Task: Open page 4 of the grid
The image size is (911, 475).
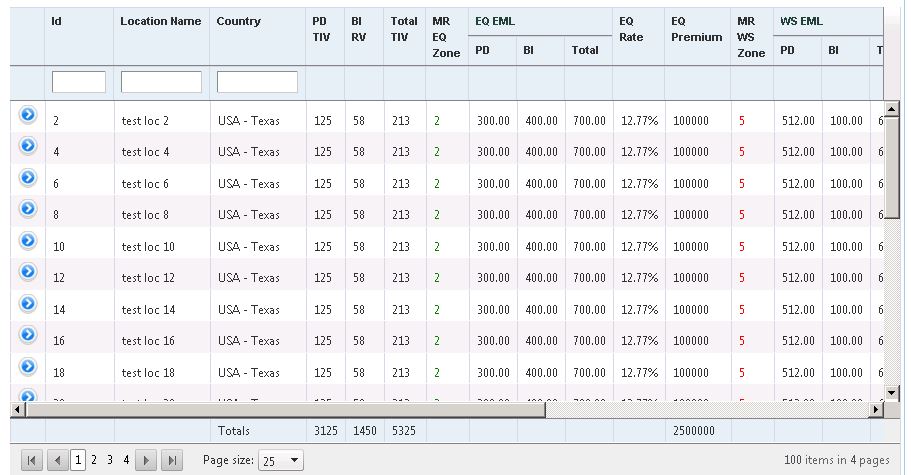Action: [126, 460]
